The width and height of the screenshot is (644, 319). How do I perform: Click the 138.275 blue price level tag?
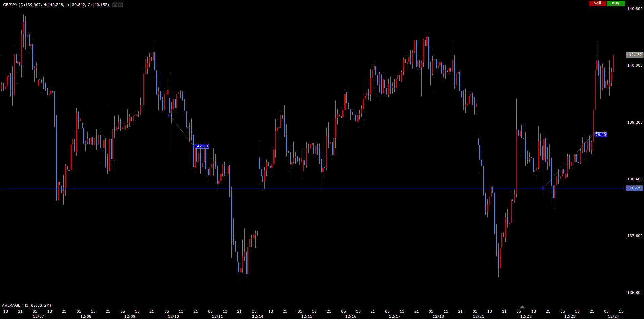634,188
